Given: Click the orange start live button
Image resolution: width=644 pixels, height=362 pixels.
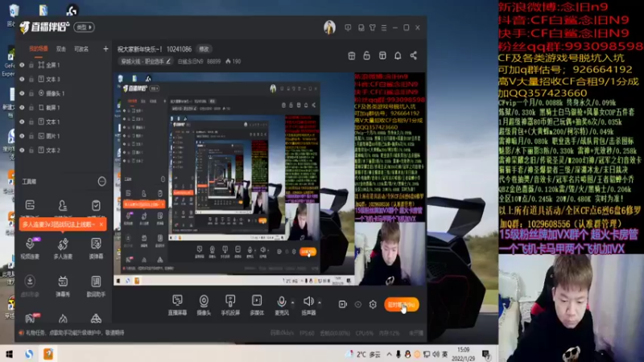Looking at the screenshot, I should click(x=401, y=305).
